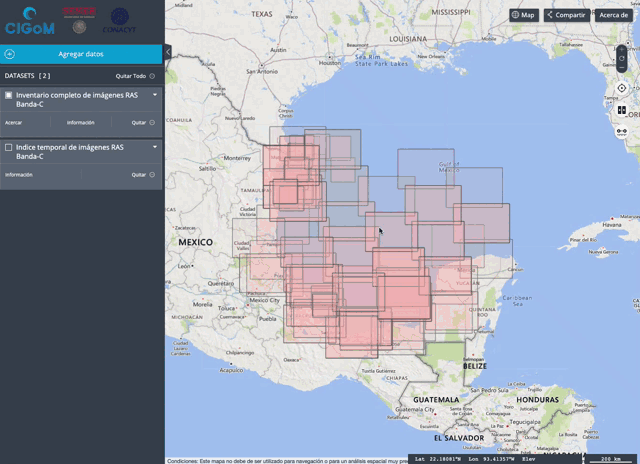The width and height of the screenshot is (640, 464).
Task: Collapse the left side panel arrow
Action: [x=168, y=52]
